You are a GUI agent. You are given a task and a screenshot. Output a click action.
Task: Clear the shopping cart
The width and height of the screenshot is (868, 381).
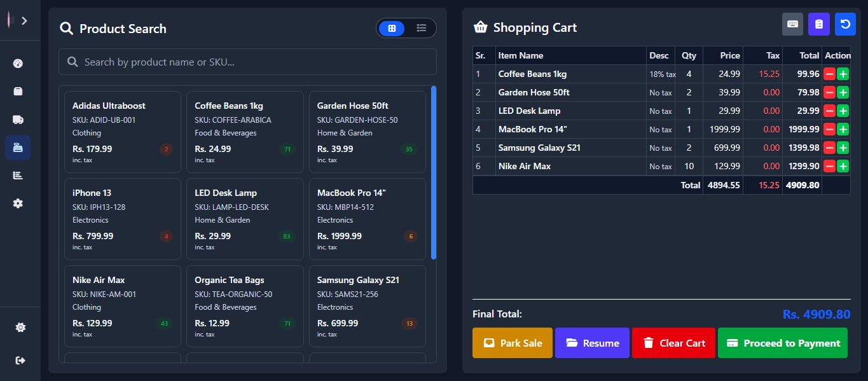(x=673, y=342)
